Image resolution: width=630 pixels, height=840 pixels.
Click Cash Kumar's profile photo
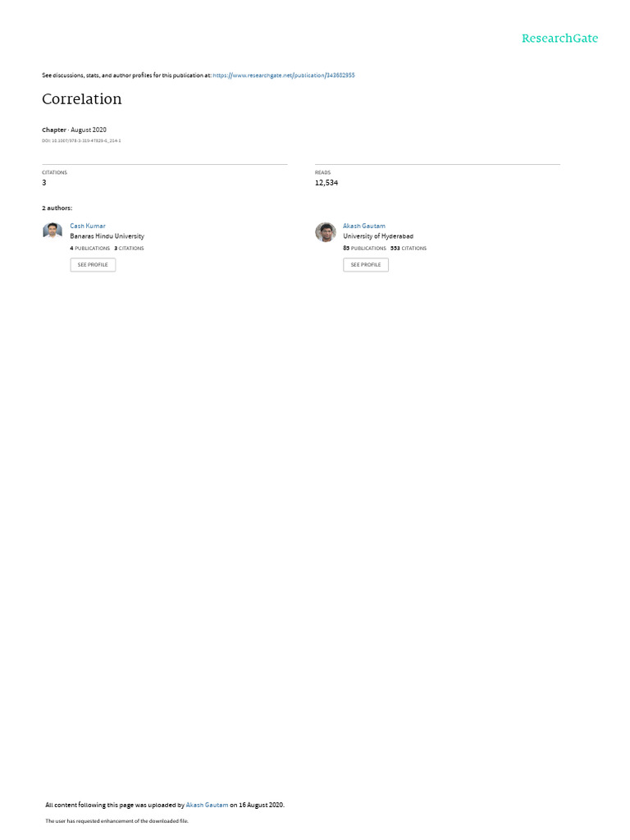tap(52, 231)
